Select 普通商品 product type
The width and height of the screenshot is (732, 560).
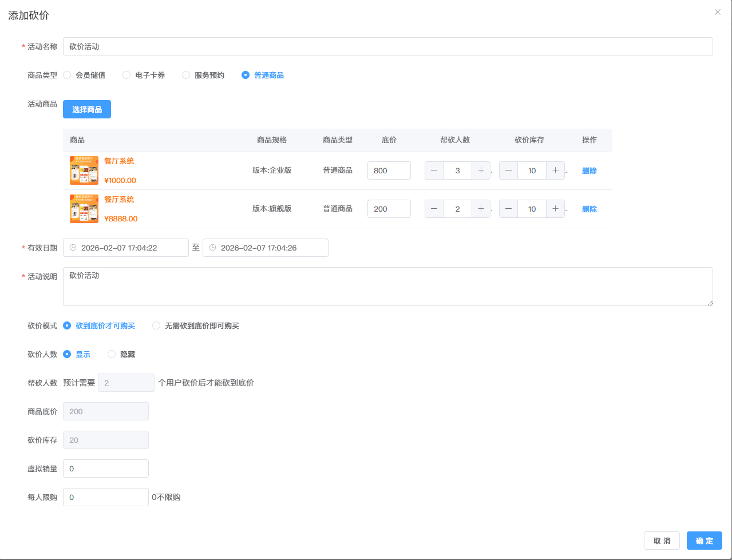[263, 75]
